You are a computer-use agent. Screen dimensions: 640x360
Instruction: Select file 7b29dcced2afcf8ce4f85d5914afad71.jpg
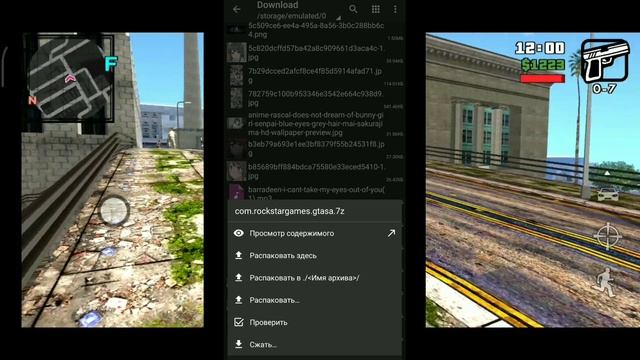[314, 76]
